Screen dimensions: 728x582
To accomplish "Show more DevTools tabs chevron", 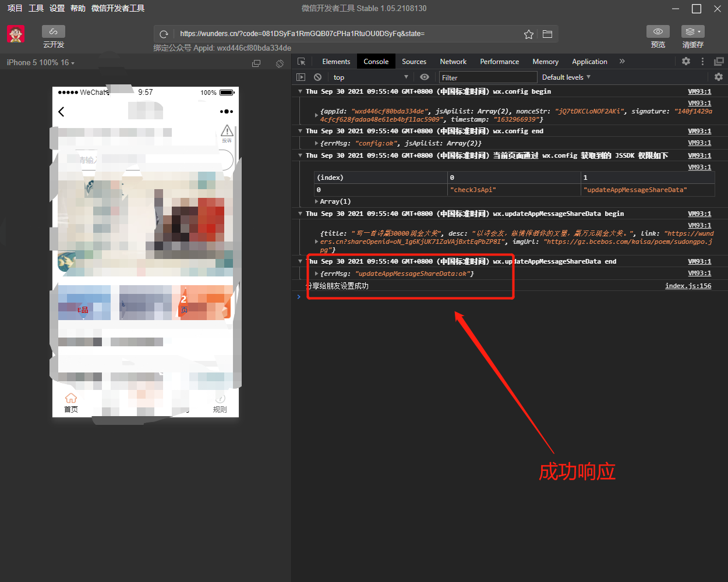I will pos(622,61).
